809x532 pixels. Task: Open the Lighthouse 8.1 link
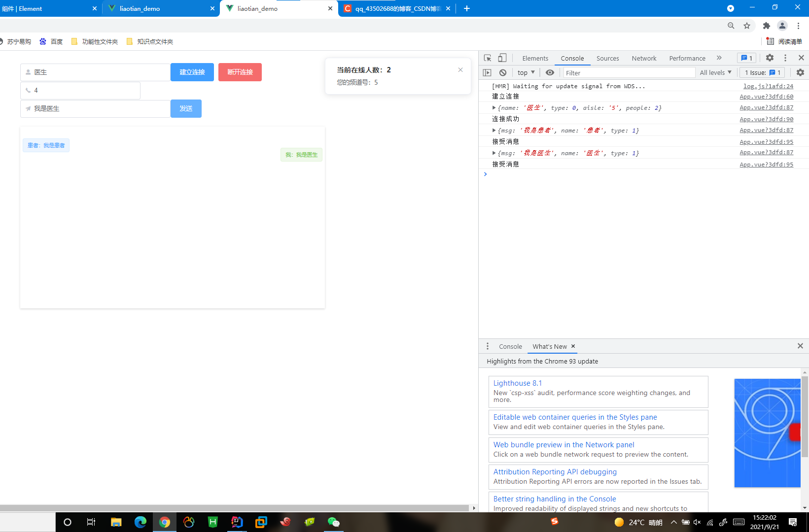(517, 383)
